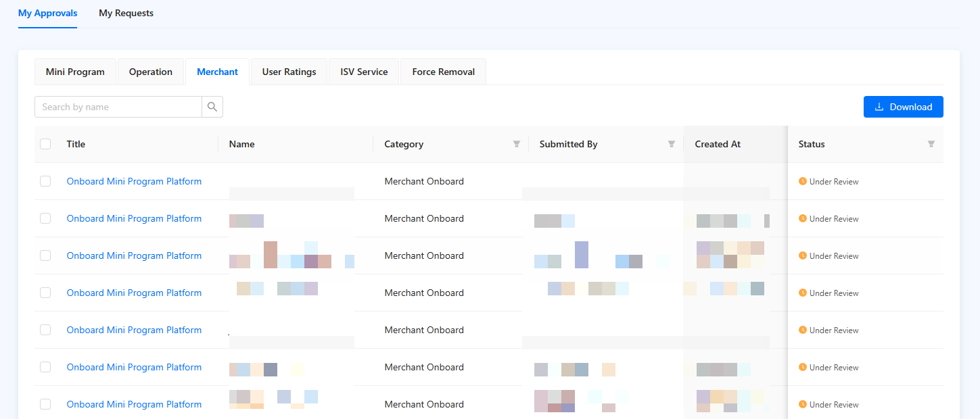Open the Category column filter icon
Screen dimensions: 980x419
tap(517, 144)
